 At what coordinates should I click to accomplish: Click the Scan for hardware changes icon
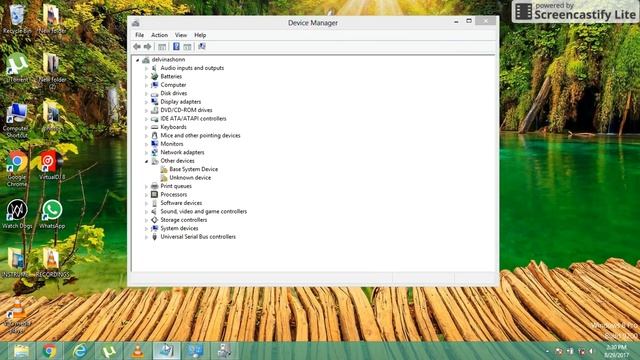[x=202, y=47]
